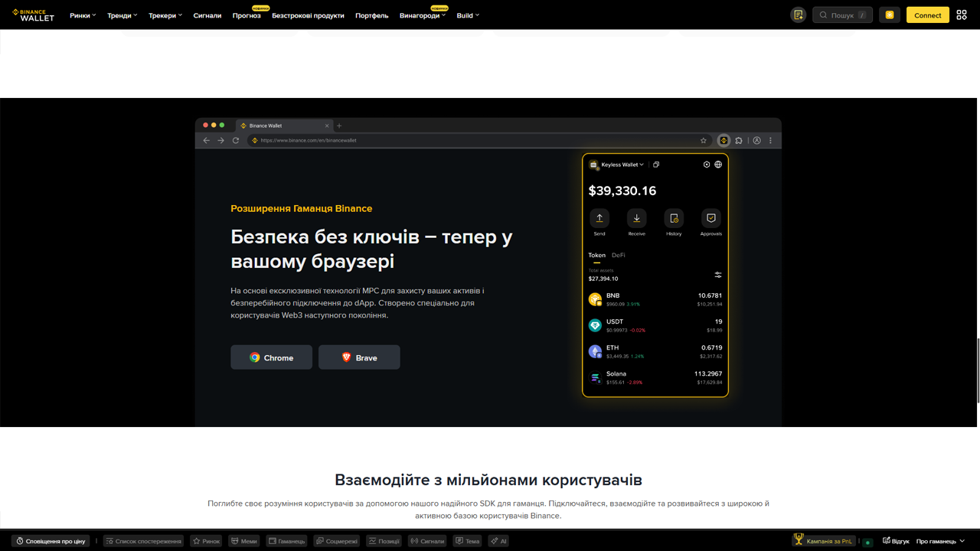Click the yellow cube icon near Connect
The image size is (980, 551).
890,15
